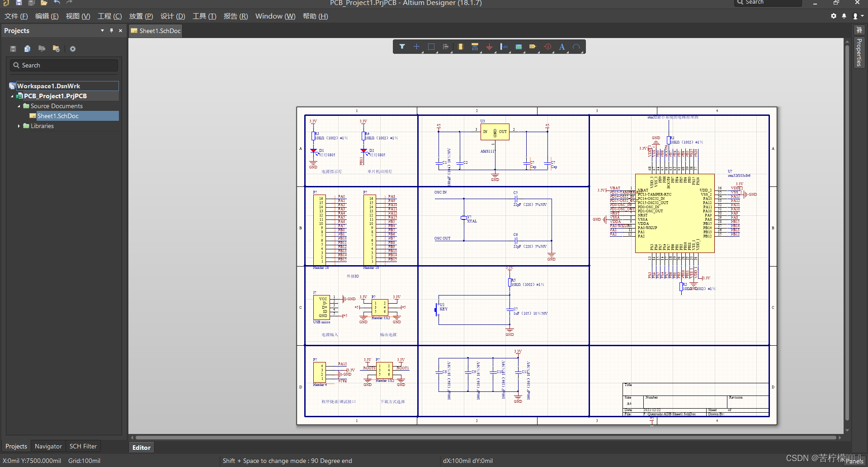This screenshot has height=467, width=868.
Task: Collapse the PCB_Project1.PrjPCB tree node
Action: tap(12, 96)
